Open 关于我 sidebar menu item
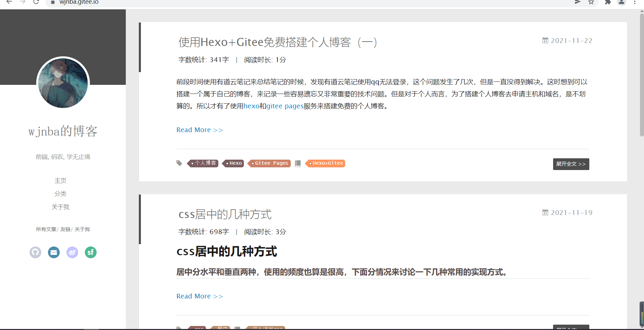The height and width of the screenshot is (330, 644). coord(60,207)
